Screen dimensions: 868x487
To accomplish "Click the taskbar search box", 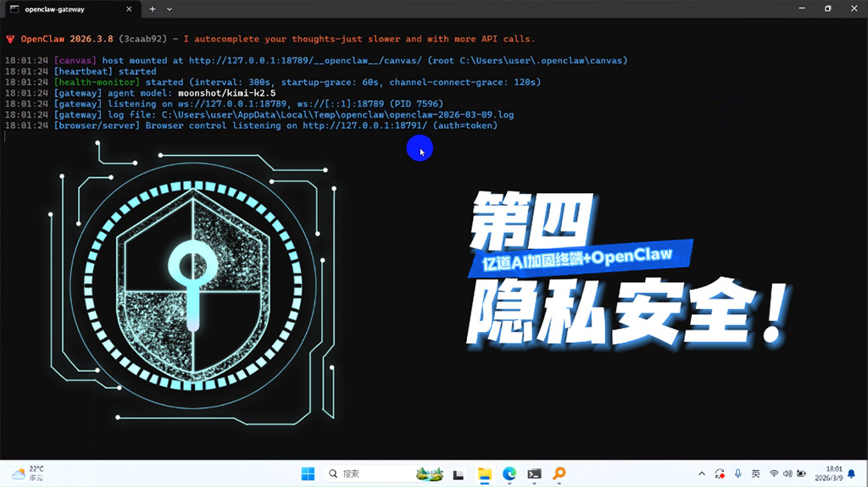I will click(x=384, y=473).
